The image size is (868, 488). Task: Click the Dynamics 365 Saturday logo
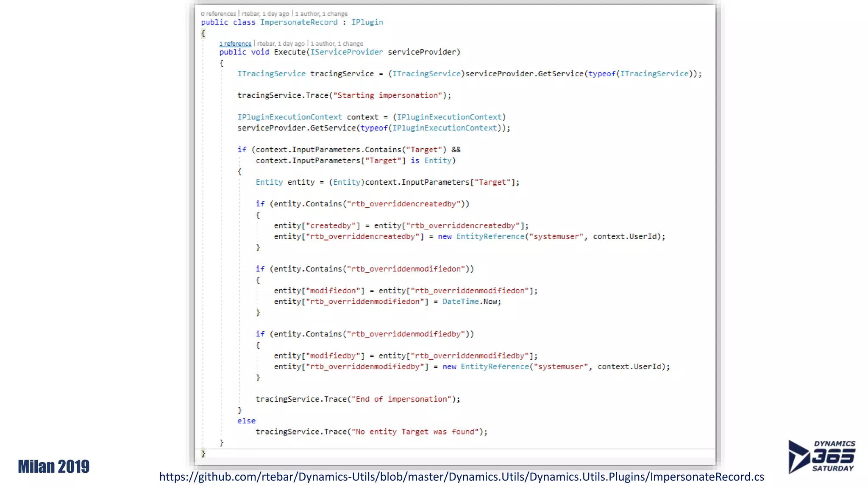point(821,456)
